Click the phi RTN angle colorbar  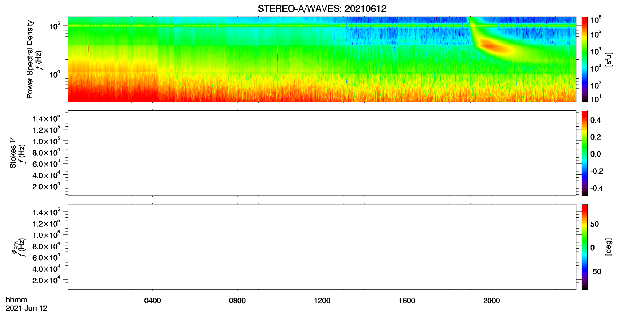[x=585, y=247]
